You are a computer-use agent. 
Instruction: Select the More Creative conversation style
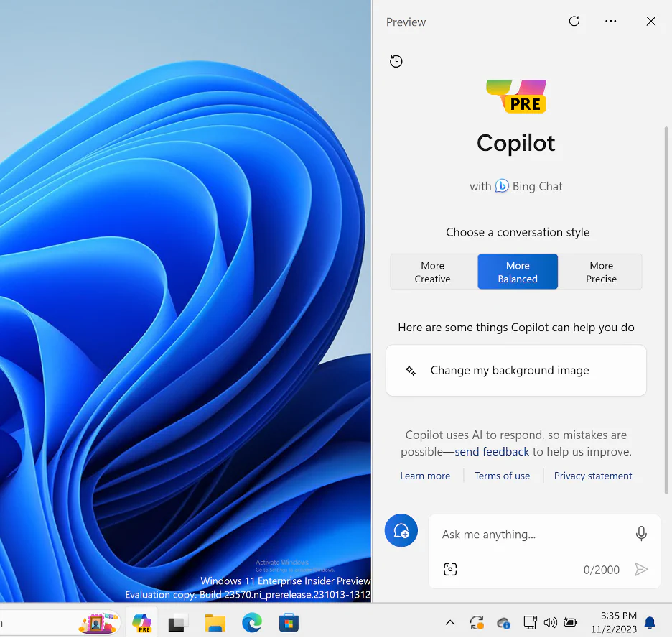coord(432,272)
